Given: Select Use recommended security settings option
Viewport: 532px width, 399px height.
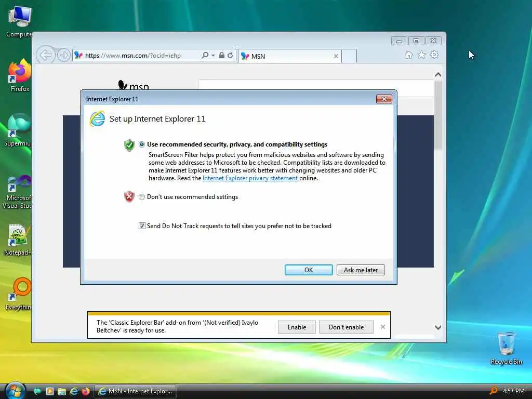Looking at the screenshot, I should click(142, 144).
